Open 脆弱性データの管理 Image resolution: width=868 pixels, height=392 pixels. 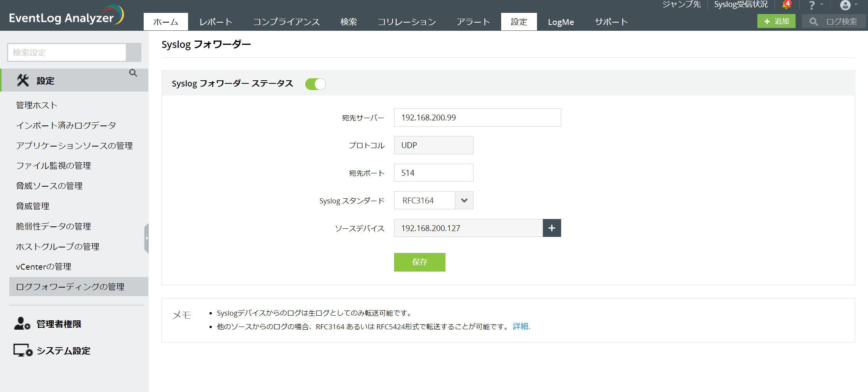coord(53,226)
